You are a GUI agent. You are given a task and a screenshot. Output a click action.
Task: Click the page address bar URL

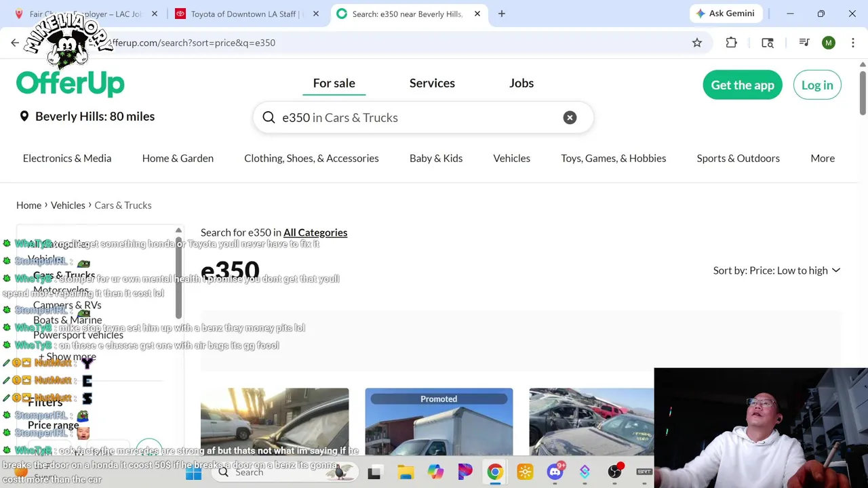[192, 43]
